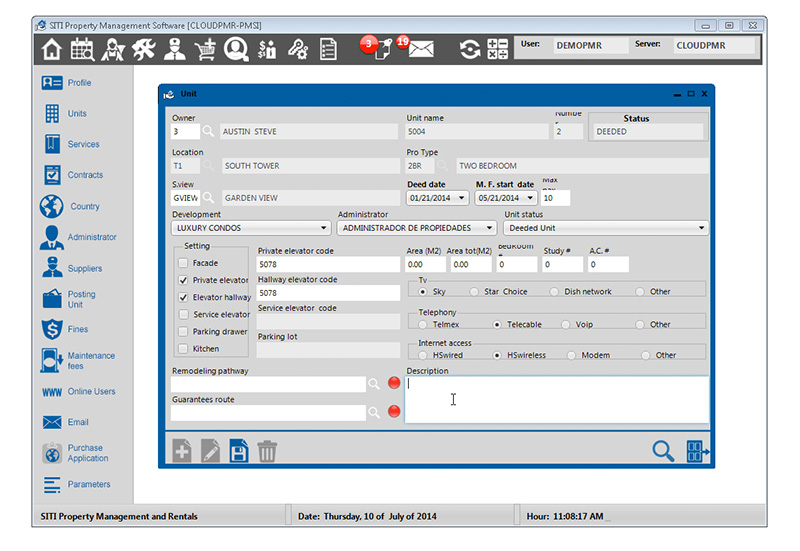Uncheck the Private elevator checkbox
This screenshot has width=800, height=551.
coord(183,280)
